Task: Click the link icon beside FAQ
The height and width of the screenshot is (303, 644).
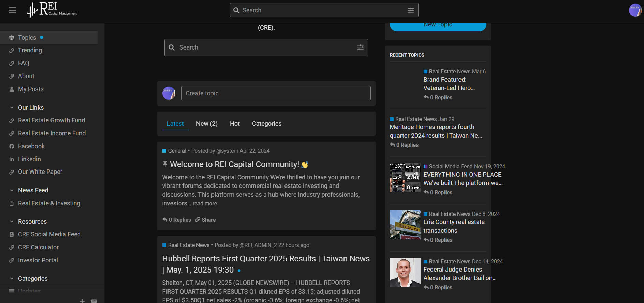Action: tap(12, 64)
